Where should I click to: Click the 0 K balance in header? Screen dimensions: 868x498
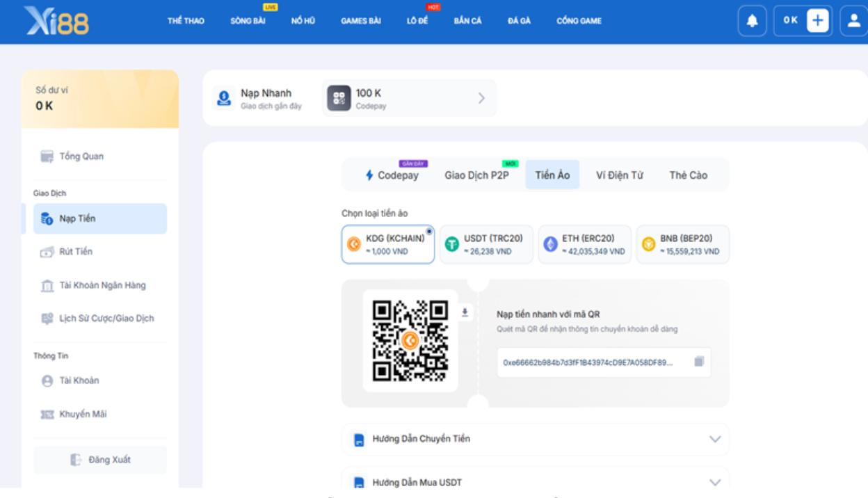790,21
